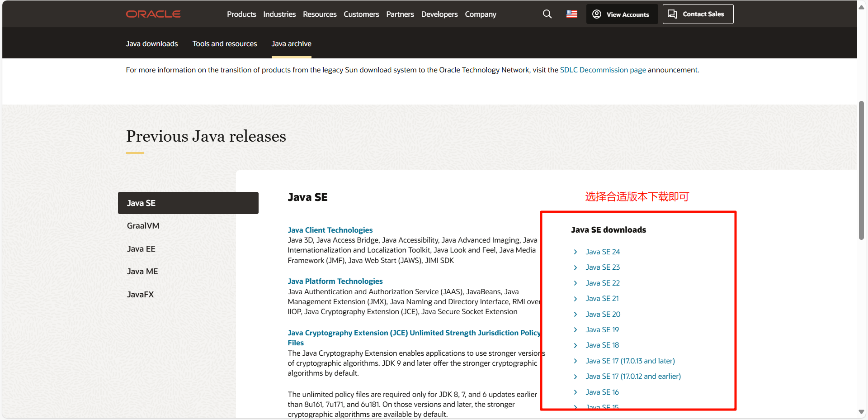
Task: Click the chevron beside Java SE 23
Action: coord(576,267)
